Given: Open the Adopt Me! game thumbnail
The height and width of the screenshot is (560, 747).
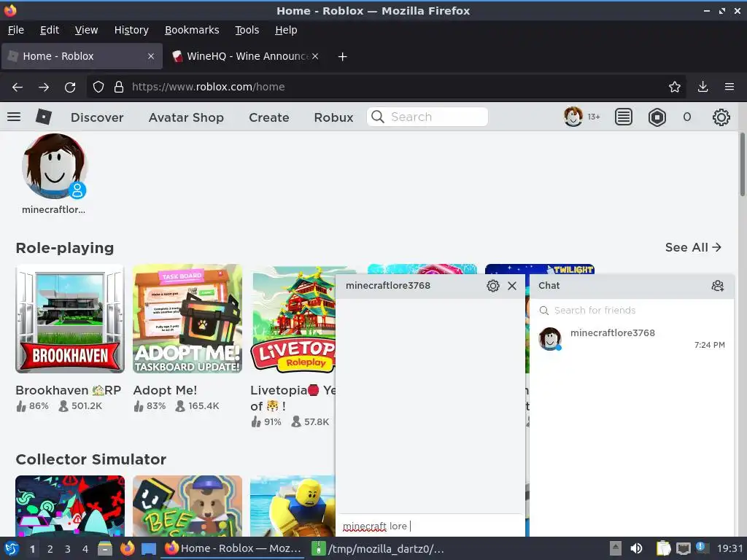Looking at the screenshot, I should tap(187, 319).
